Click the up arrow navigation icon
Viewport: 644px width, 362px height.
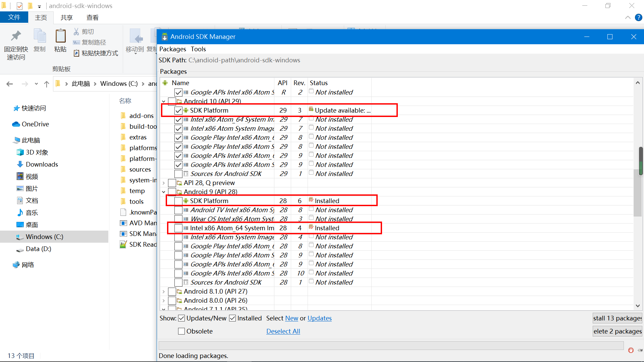click(47, 84)
